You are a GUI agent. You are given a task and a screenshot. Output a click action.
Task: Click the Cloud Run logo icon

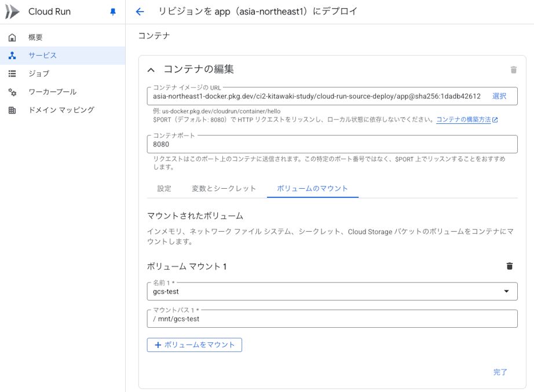pos(12,12)
